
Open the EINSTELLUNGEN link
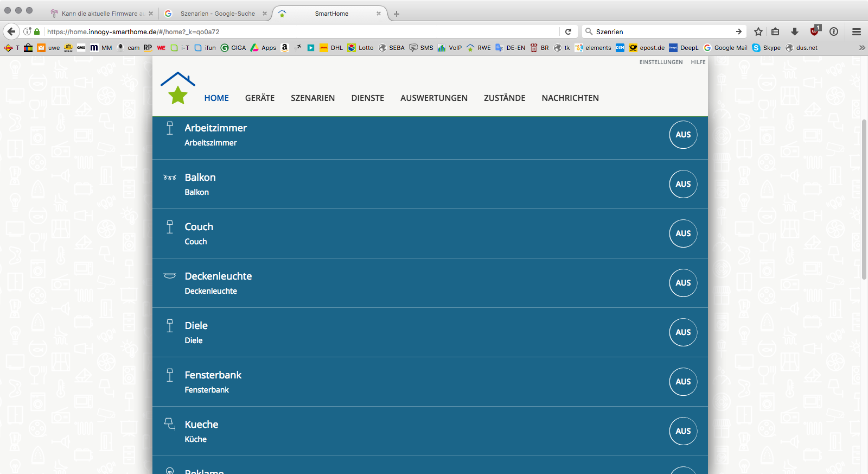click(x=661, y=62)
